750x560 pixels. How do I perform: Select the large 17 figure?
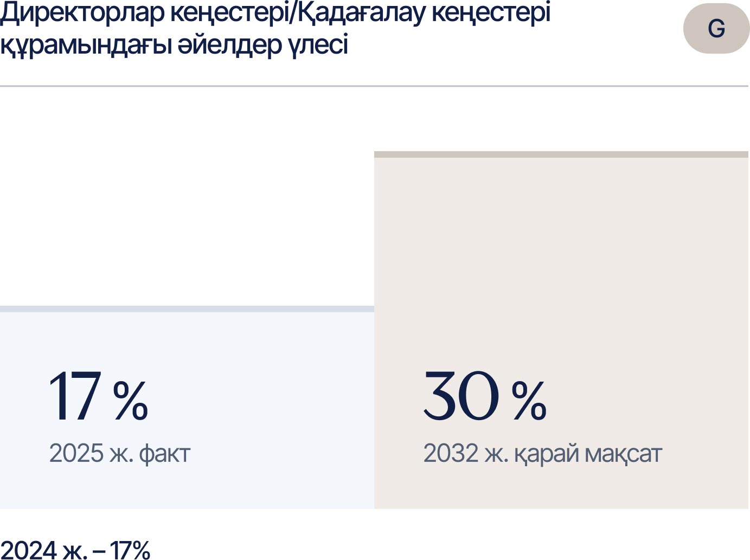(x=75, y=396)
